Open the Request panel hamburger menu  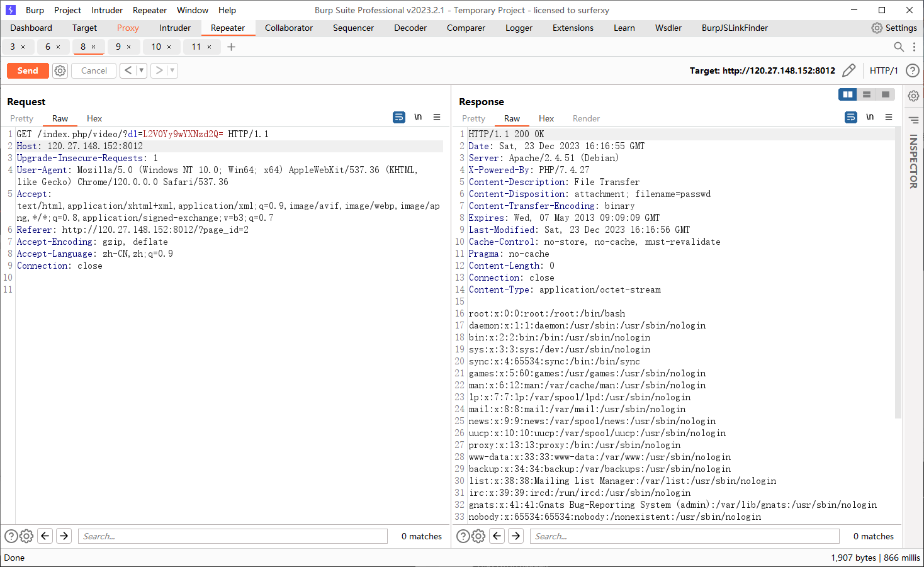coord(437,117)
